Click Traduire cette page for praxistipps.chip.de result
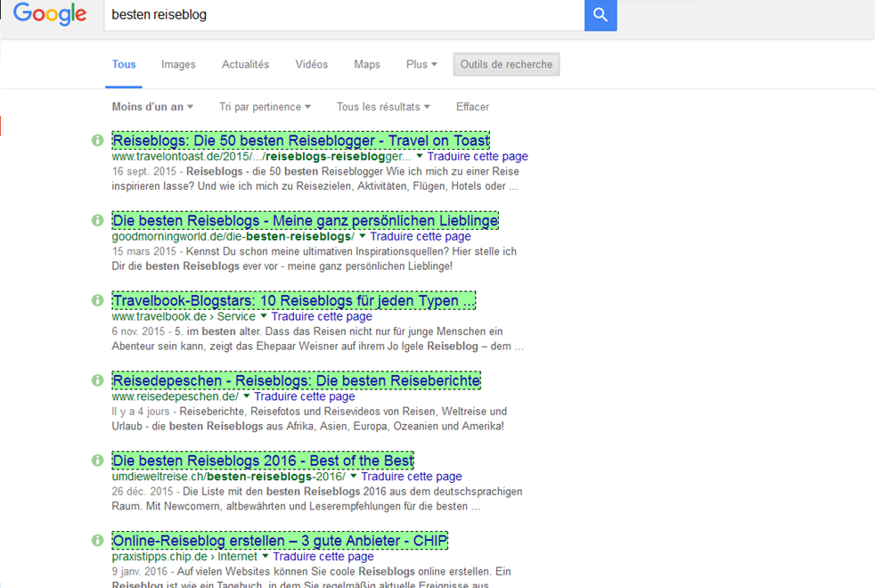The width and height of the screenshot is (875, 588). point(323,556)
